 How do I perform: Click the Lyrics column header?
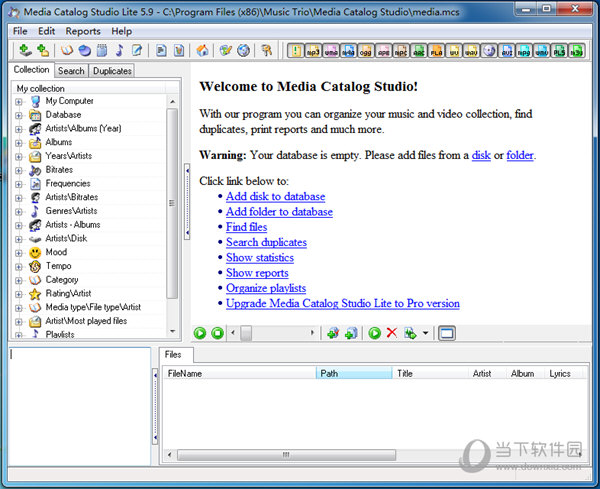(566, 373)
